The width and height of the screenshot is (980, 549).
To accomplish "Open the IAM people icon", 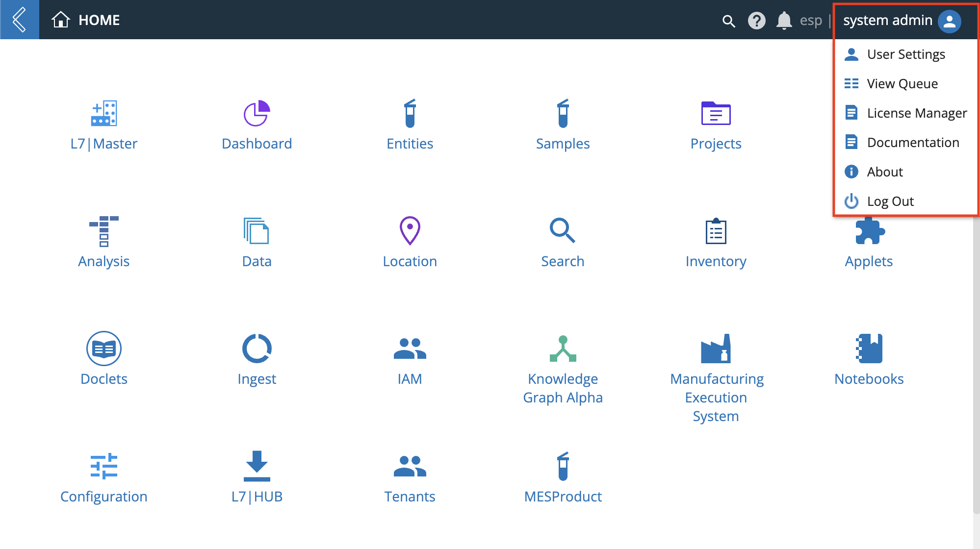I will [x=410, y=349].
